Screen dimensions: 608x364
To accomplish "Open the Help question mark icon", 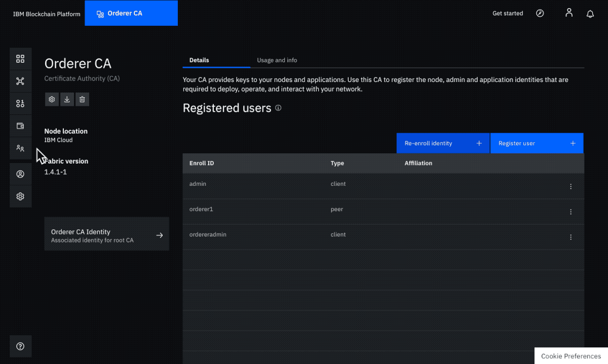I will (x=20, y=346).
